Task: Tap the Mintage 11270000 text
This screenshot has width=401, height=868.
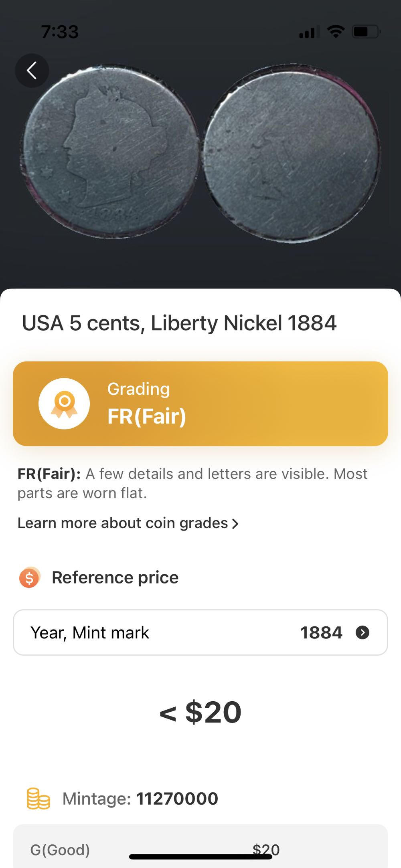Action: [140, 799]
